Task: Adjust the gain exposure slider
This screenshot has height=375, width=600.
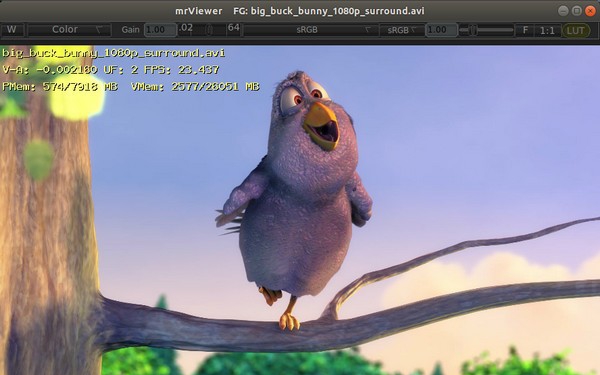Action: click(x=209, y=30)
